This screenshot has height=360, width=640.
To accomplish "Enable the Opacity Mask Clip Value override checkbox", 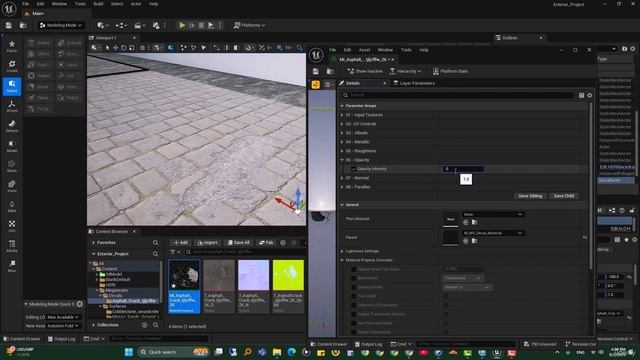I will tap(353, 269).
